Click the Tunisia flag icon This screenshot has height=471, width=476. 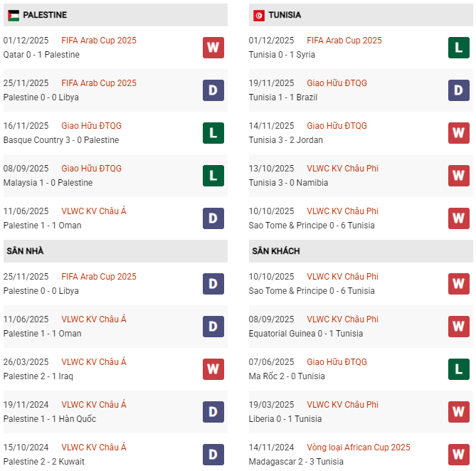click(259, 15)
